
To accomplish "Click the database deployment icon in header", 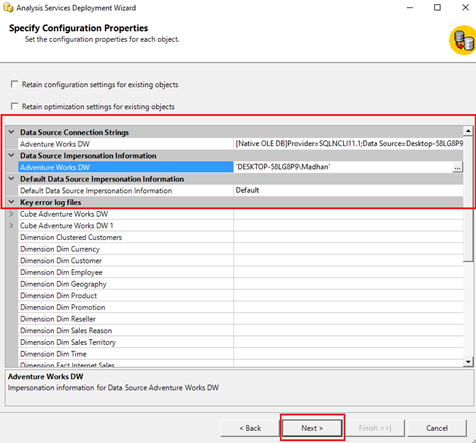I will pos(463,40).
